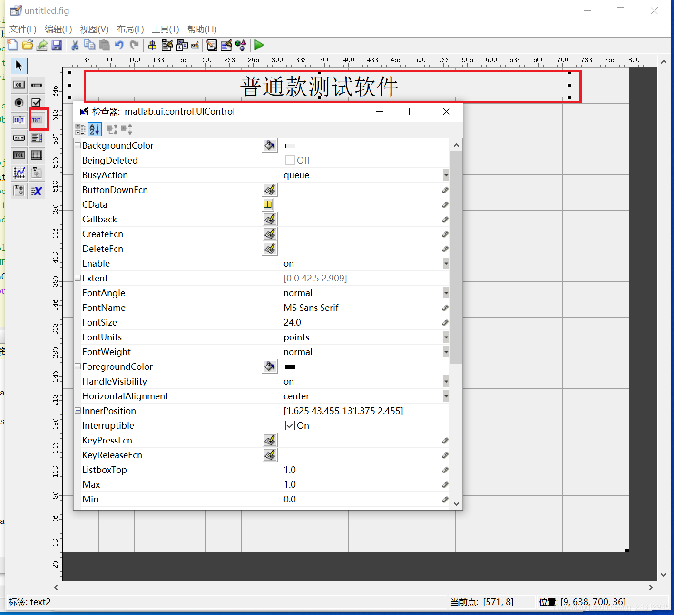This screenshot has height=616, width=674.
Task: Open the BackgroundColor paint bucket picker
Action: tap(270, 145)
